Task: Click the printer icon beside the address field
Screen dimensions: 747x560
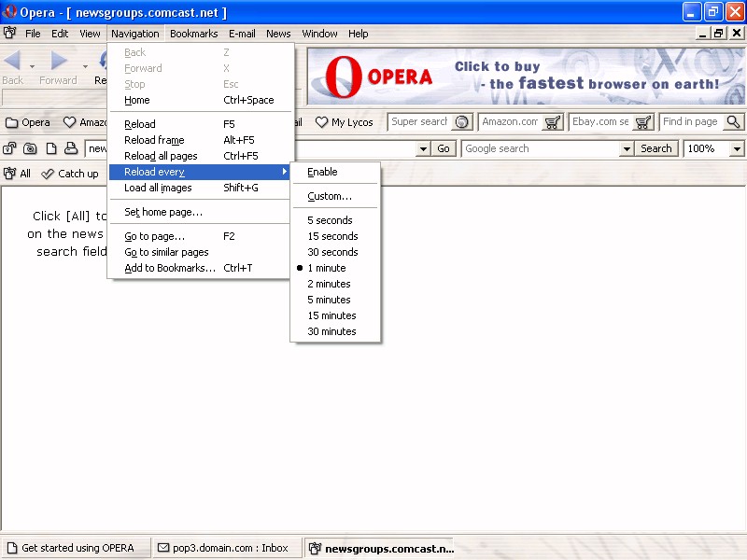Action: coord(70,148)
